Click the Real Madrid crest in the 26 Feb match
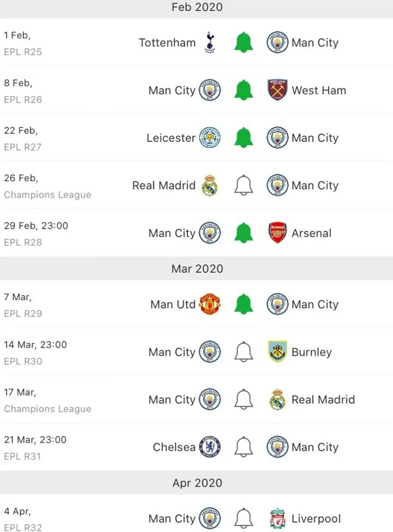393x532 pixels. (x=210, y=186)
